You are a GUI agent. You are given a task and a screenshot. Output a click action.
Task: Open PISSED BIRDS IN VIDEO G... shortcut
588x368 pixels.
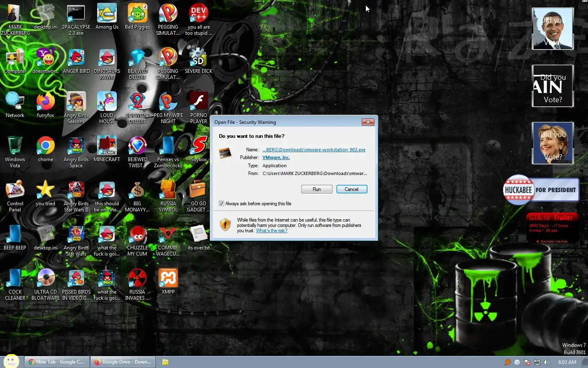(x=76, y=284)
